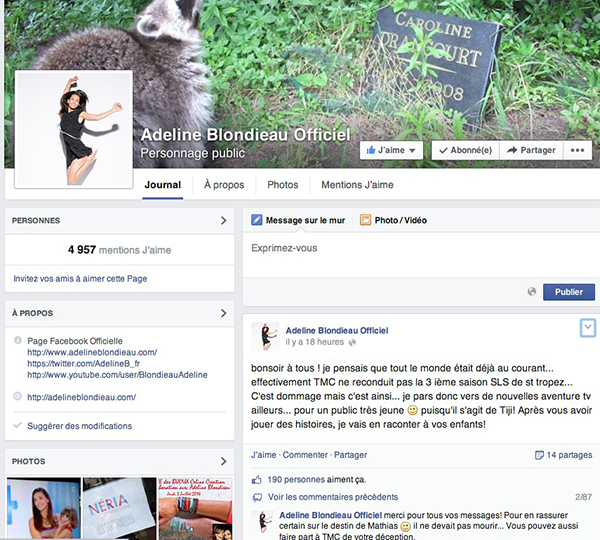Click the globe icon beside website link
Viewport: 600px width, 540px height.
tap(18, 396)
